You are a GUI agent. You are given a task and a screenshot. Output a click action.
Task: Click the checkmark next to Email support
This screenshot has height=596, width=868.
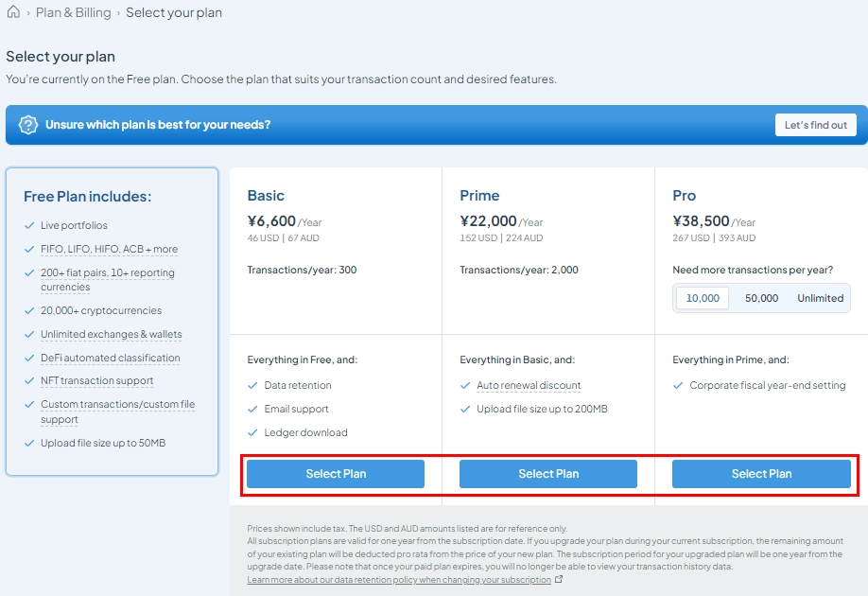point(252,409)
